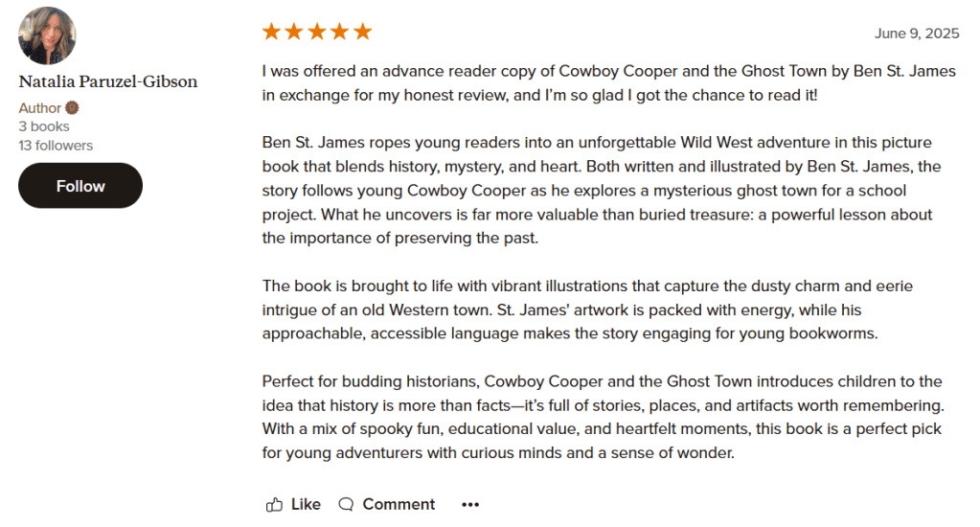This screenshot has height=527, width=980.
Task: Click the second orange rating star
Action: [294, 32]
